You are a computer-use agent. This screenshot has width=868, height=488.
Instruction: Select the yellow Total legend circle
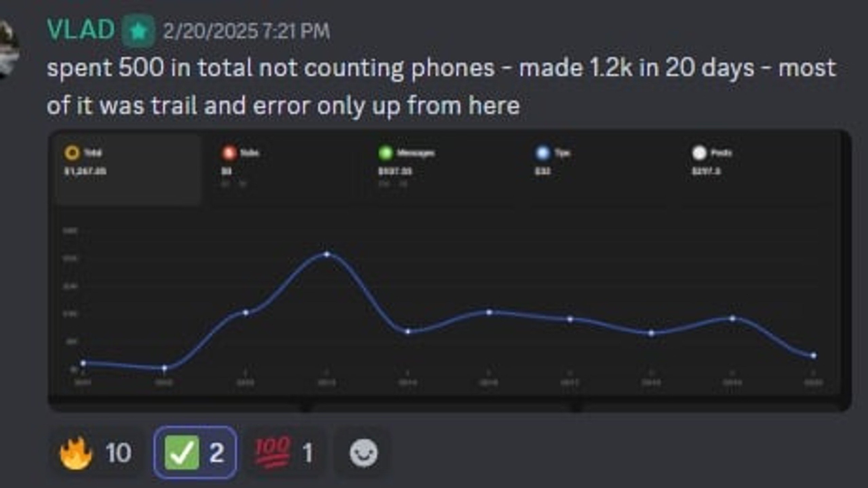tap(72, 153)
